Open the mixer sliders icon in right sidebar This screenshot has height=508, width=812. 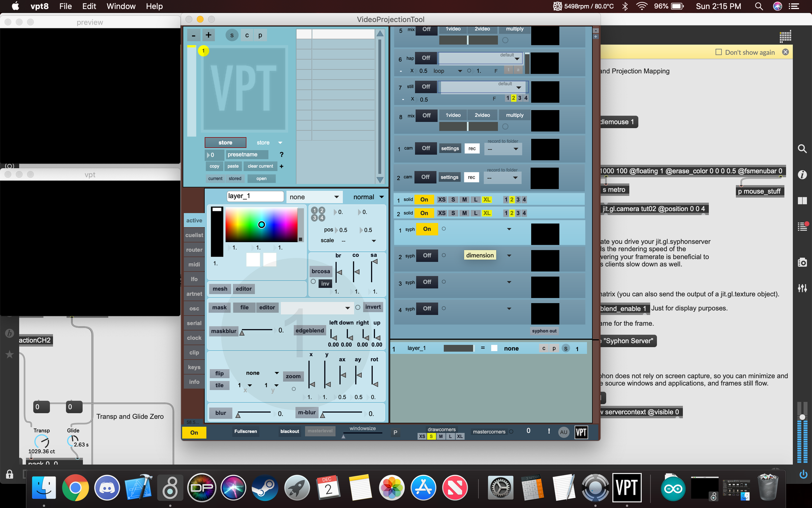[802, 288]
